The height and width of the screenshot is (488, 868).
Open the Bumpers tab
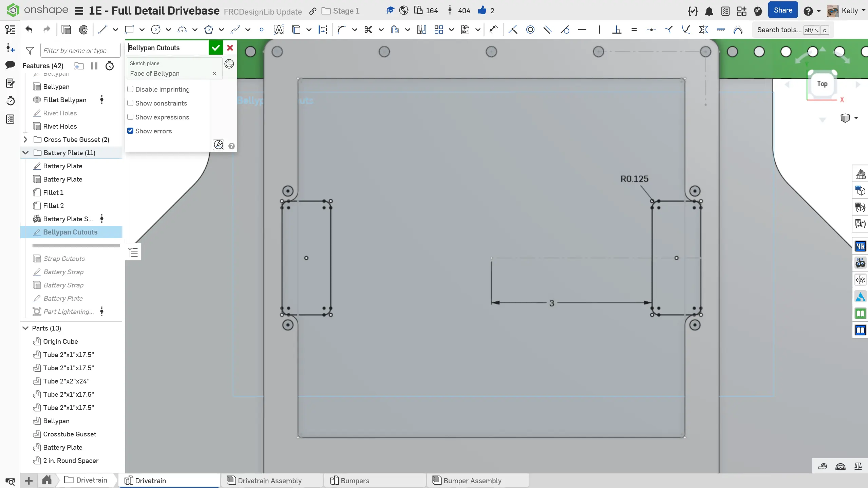pos(355,481)
